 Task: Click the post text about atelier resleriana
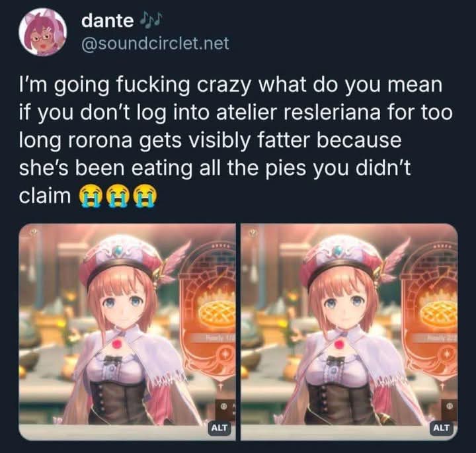tap(235, 140)
